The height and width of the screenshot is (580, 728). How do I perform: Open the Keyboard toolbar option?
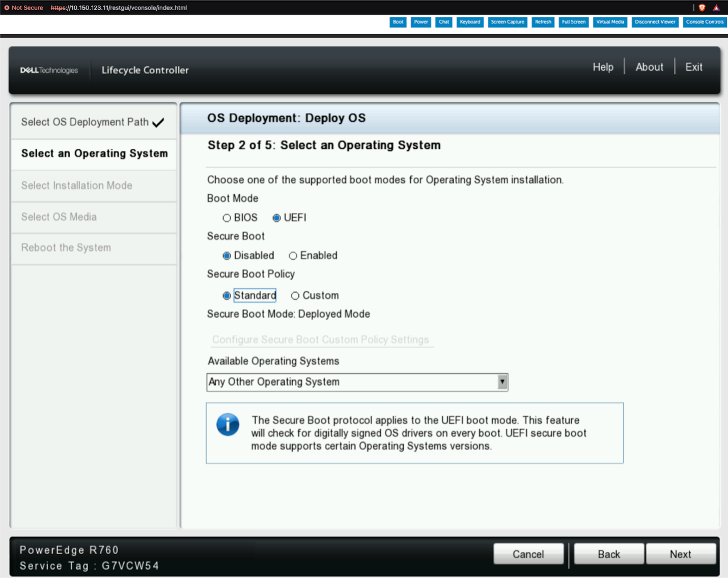click(x=470, y=22)
